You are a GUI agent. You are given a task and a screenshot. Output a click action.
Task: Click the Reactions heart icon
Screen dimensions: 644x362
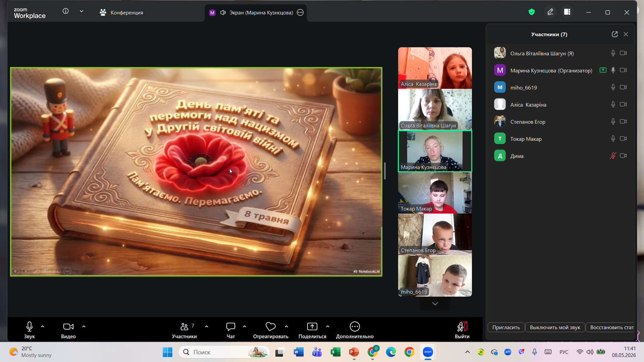[270, 326]
